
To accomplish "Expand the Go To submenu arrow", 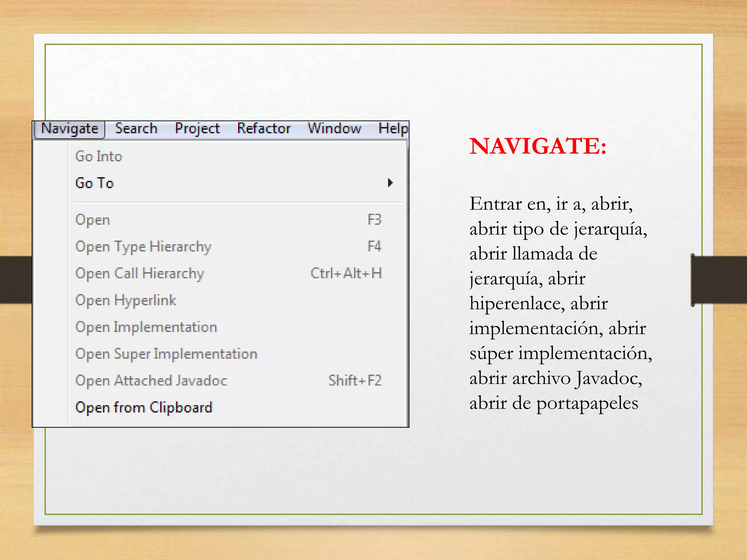I will click(x=390, y=183).
